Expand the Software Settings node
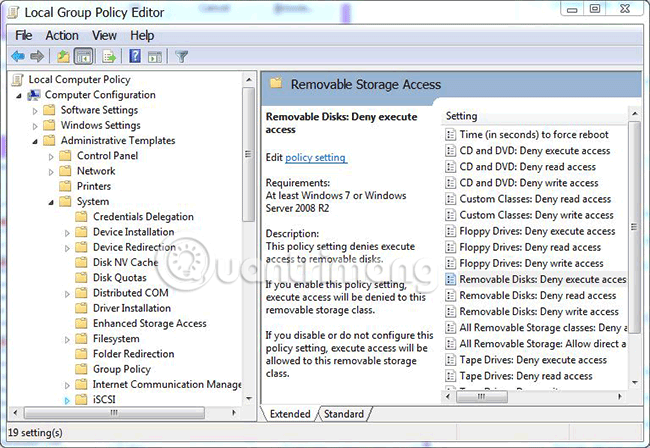The width and height of the screenshot is (650, 448). pos(35,111)
